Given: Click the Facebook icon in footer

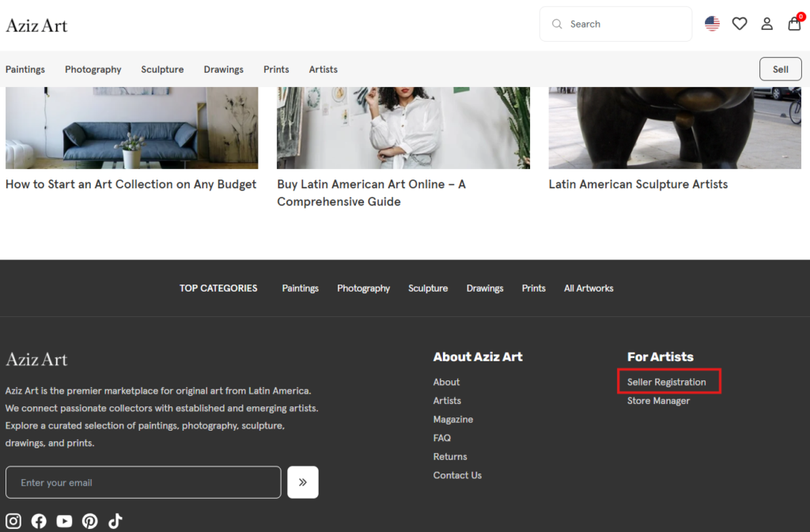Looking at the screenshot, I should click(39, 521).
